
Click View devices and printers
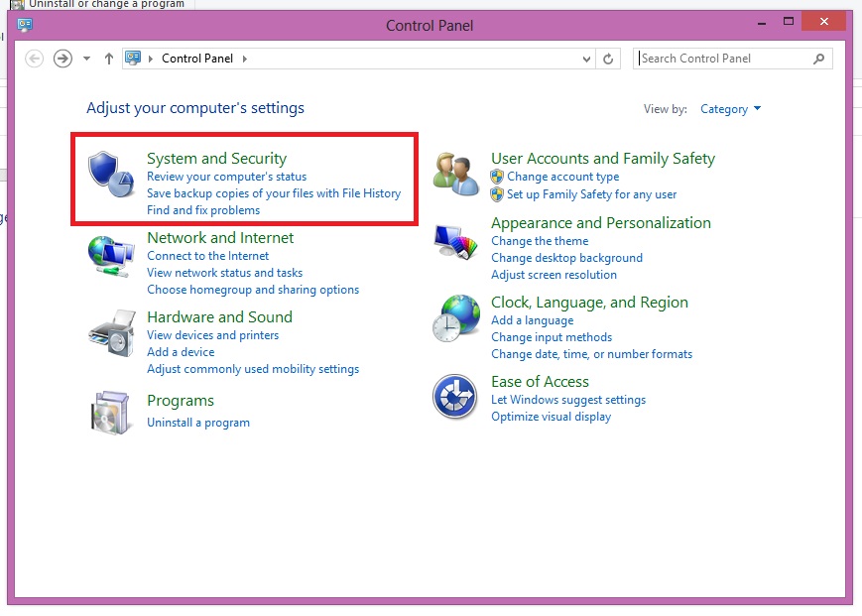tap(212, 335)
